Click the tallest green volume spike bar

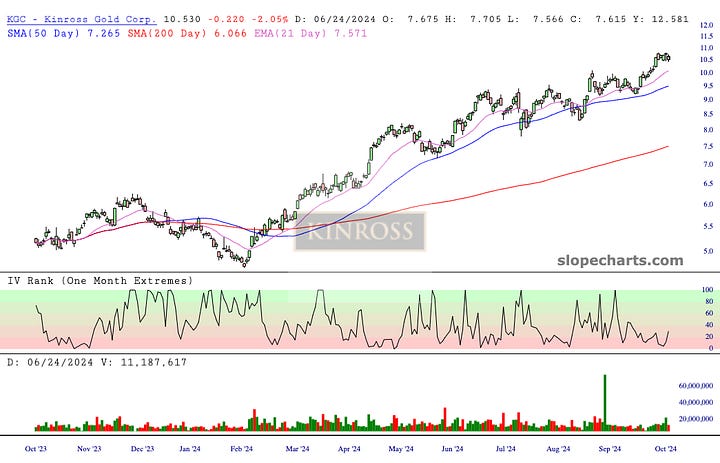point(605,403)
